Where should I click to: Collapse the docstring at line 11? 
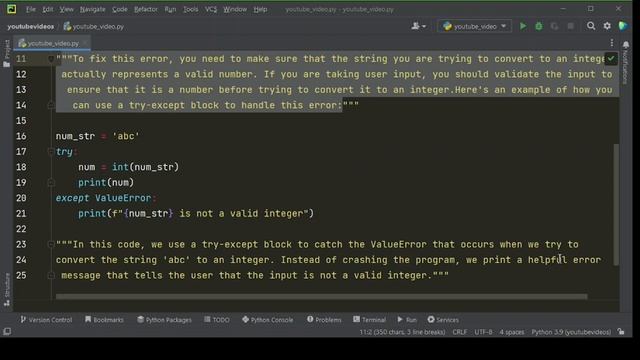[51, 59]
